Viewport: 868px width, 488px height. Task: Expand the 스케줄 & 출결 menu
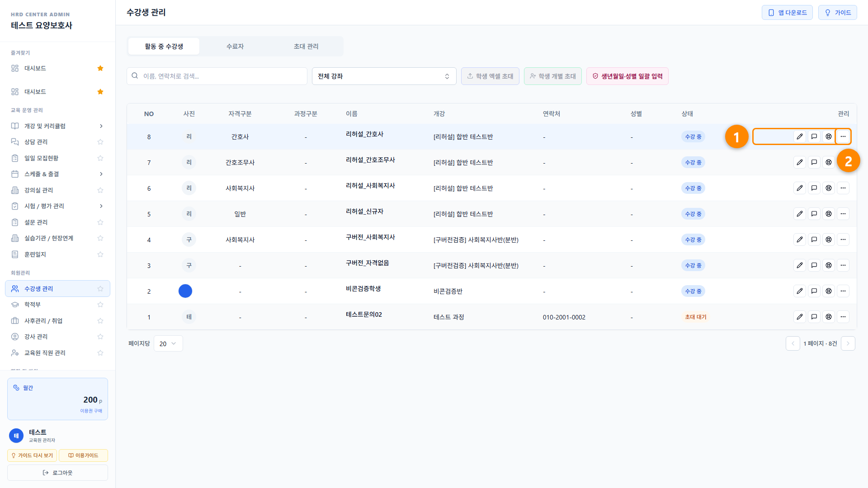pyautogui.click(x=57, y=174)
